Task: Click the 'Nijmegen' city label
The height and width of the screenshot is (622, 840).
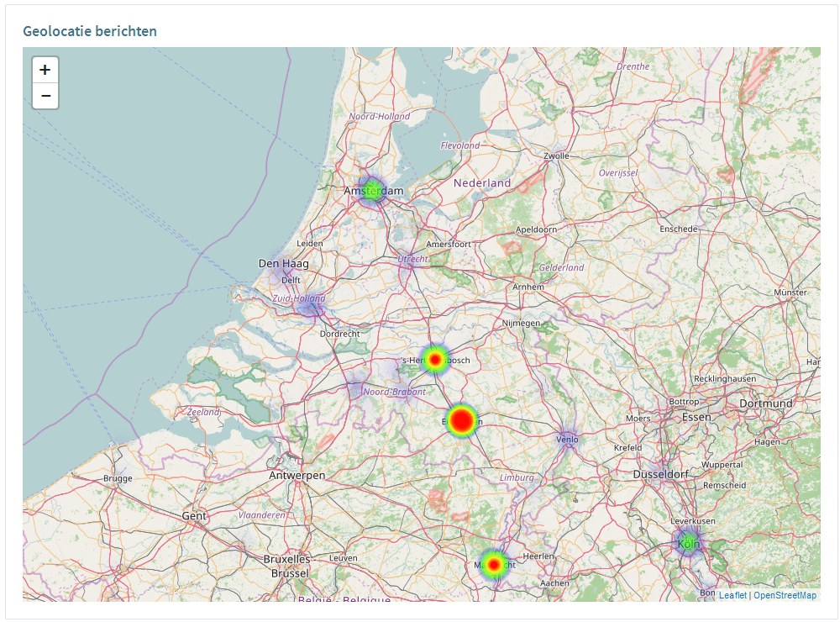Action: (x=521, y=323)
